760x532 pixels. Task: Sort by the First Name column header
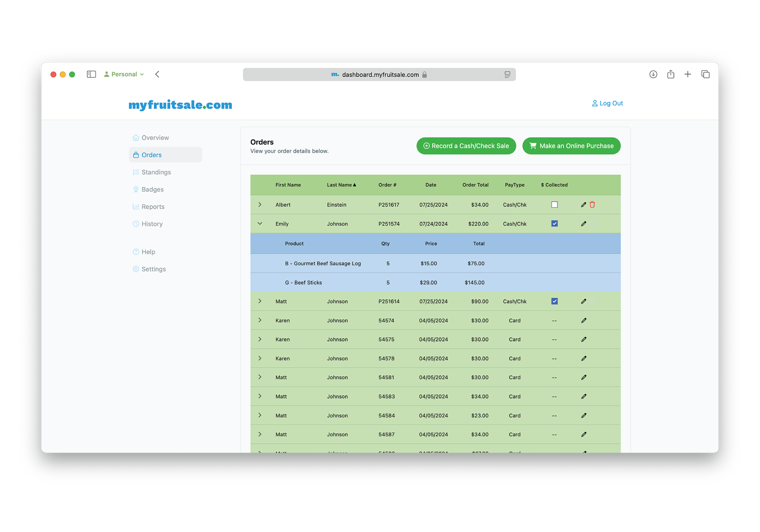coord(288,185)
